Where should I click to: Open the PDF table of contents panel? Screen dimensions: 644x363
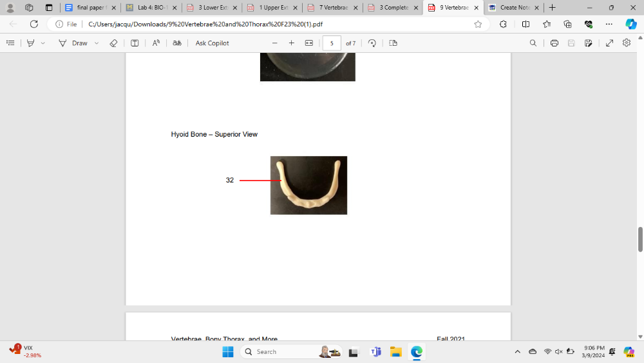pos(10,43)
